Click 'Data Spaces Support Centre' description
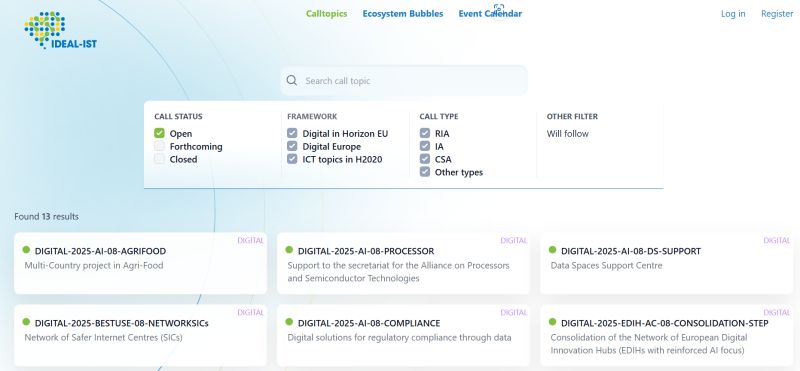 coord(607,265)
